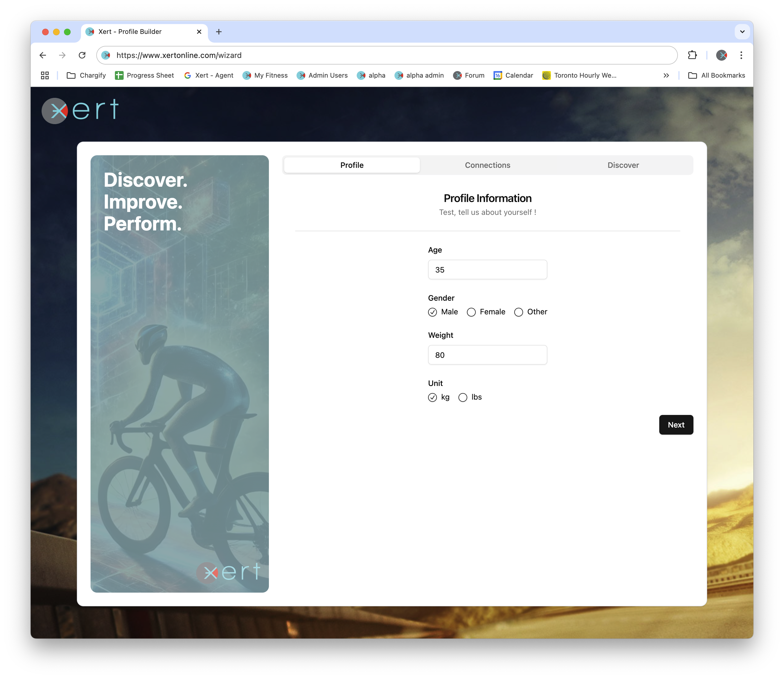
Task: Click the Age input field
Action: (487, 270)
